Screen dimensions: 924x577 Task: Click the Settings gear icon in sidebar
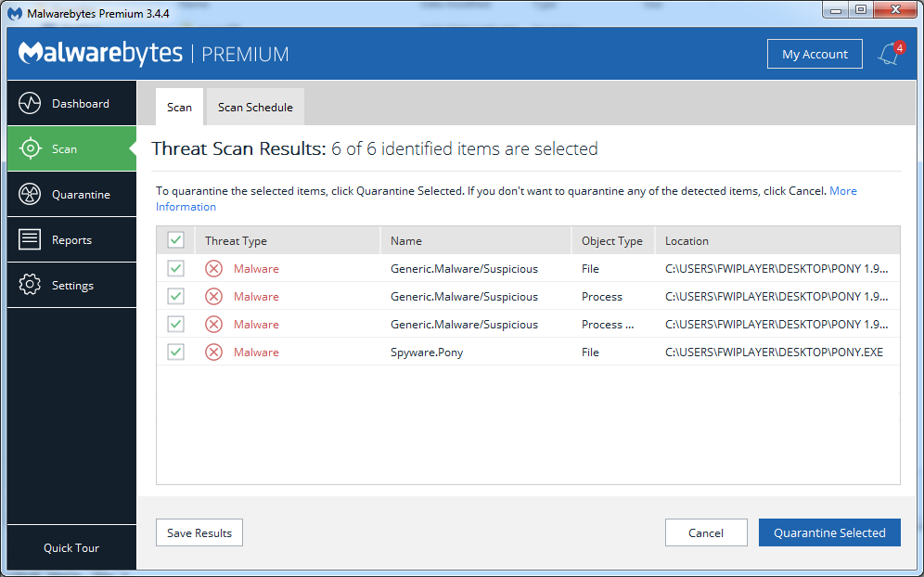tap(30, 285)
